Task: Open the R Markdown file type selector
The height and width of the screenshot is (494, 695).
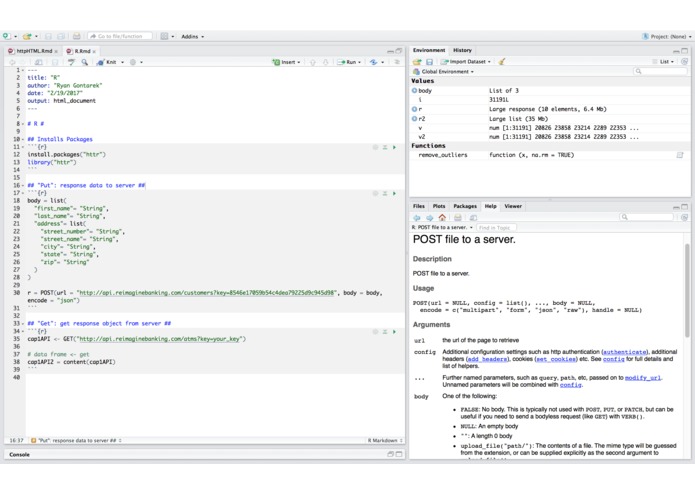Action: coord(385,440)
